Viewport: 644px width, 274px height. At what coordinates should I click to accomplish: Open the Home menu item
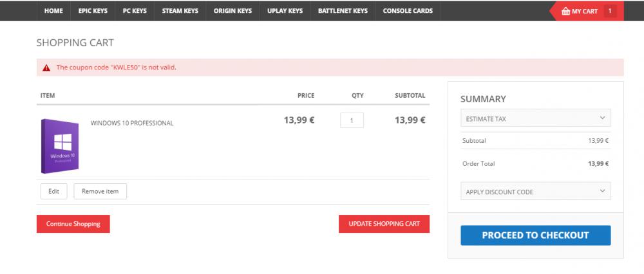point(53,11)
